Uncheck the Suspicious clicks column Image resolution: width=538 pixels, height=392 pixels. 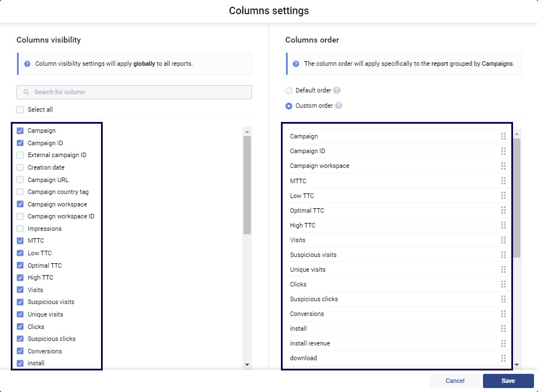pyautogui.click(x=19, y=339)
